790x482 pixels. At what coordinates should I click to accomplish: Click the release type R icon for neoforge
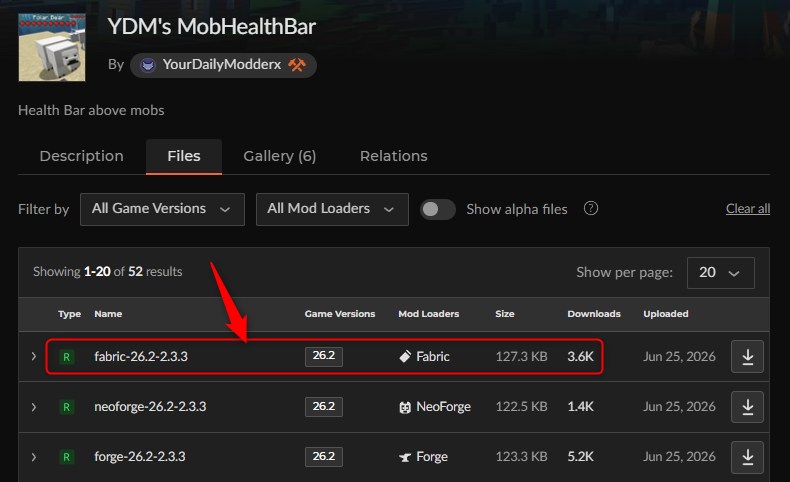click(x=67, y=407)
